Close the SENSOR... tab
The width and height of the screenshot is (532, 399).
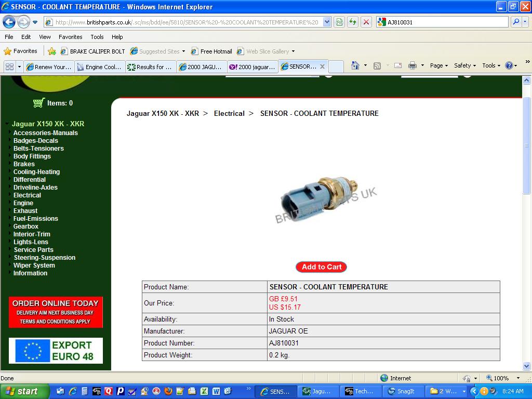[322, 66]
